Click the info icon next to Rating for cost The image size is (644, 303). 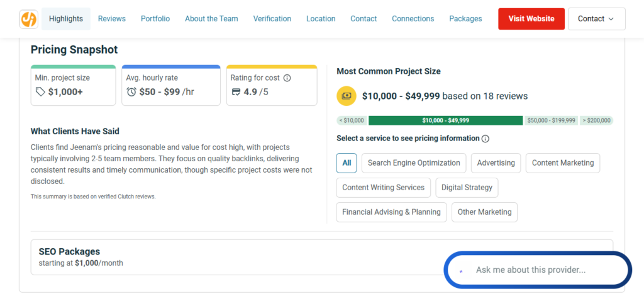(x=287, y=77)
